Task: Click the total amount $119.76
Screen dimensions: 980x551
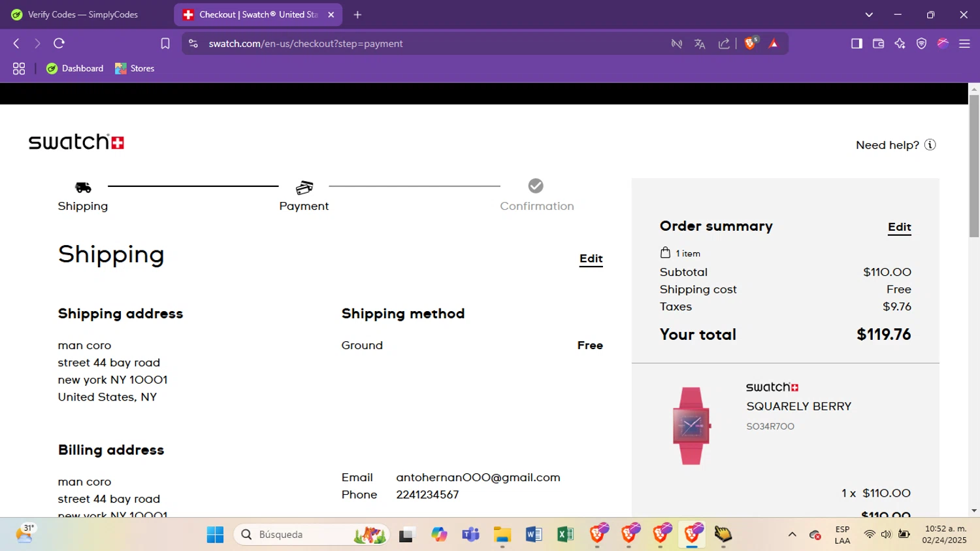Action: point(884,335)
